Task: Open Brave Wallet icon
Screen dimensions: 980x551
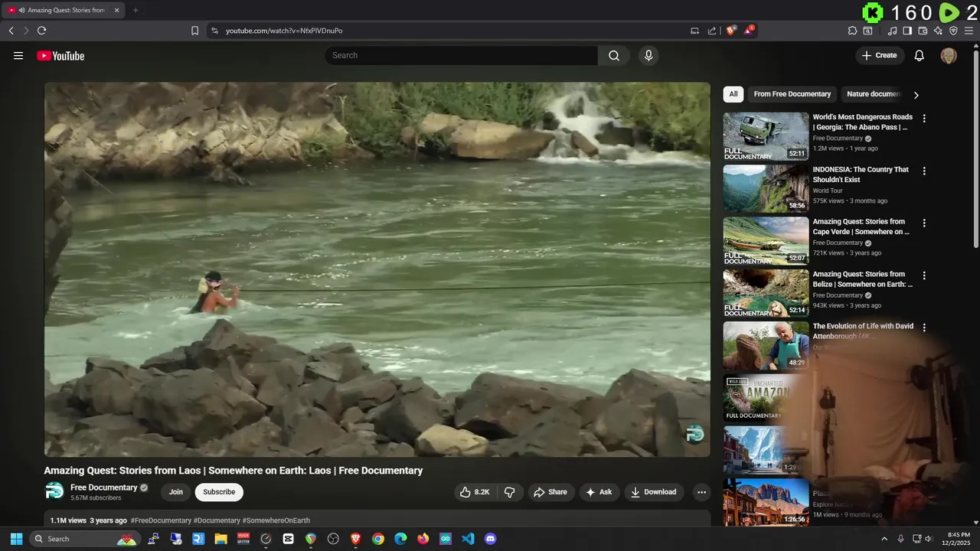Action: [x=923, y=31]
